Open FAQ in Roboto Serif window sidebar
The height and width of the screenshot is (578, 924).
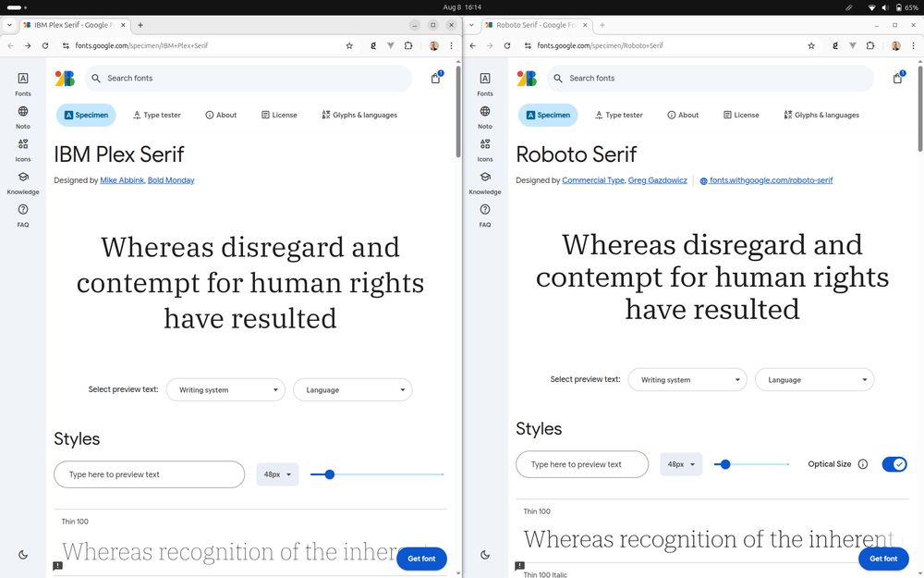(x=485, y=215)
